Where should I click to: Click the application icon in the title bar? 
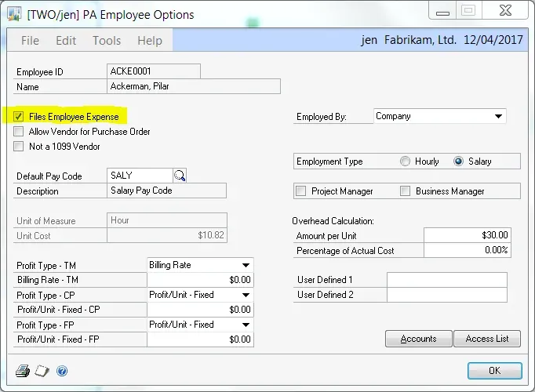coord(13,15)
